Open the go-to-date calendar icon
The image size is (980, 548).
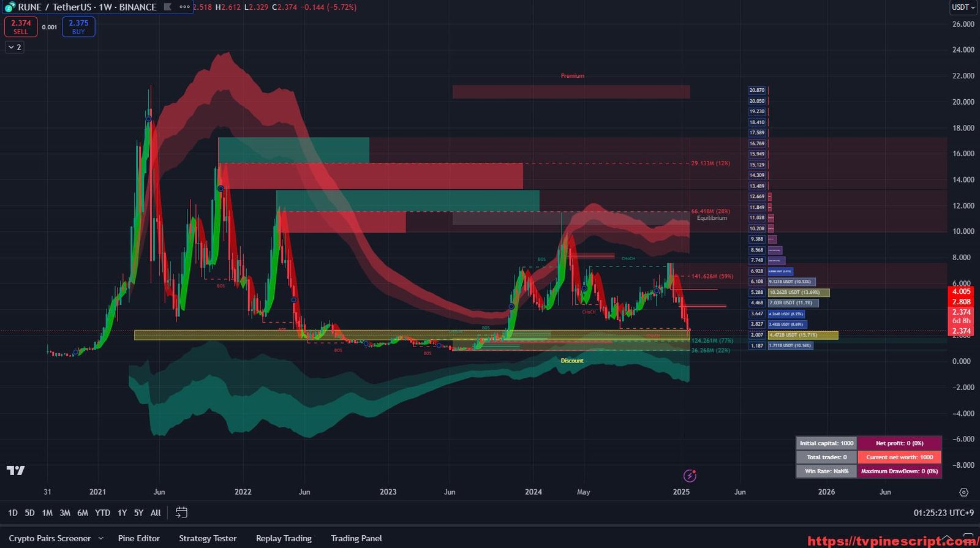click(x=181, y=512)
